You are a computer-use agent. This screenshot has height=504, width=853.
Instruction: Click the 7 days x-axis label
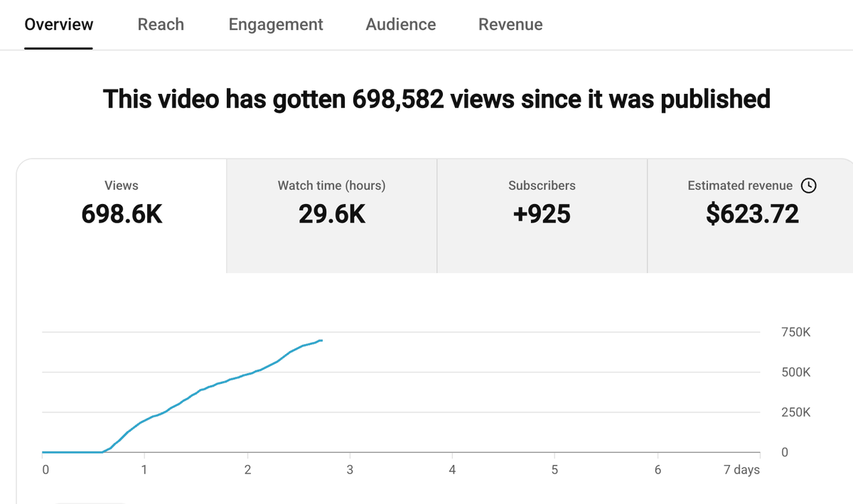click(x=741, y=470)
